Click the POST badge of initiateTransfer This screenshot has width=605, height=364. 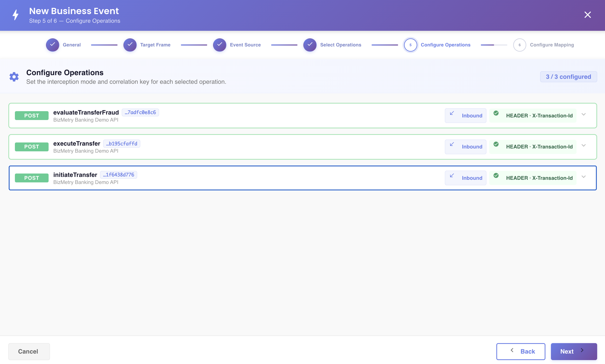pyautogui.click(x=32, y=178)
